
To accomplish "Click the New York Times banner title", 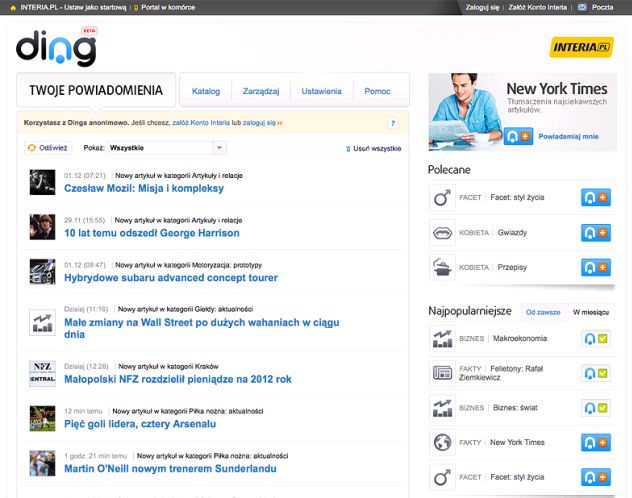I will [557, 89].
